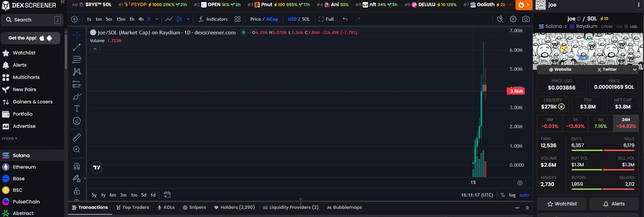Open the go to date calendar icon

(167, 194)
